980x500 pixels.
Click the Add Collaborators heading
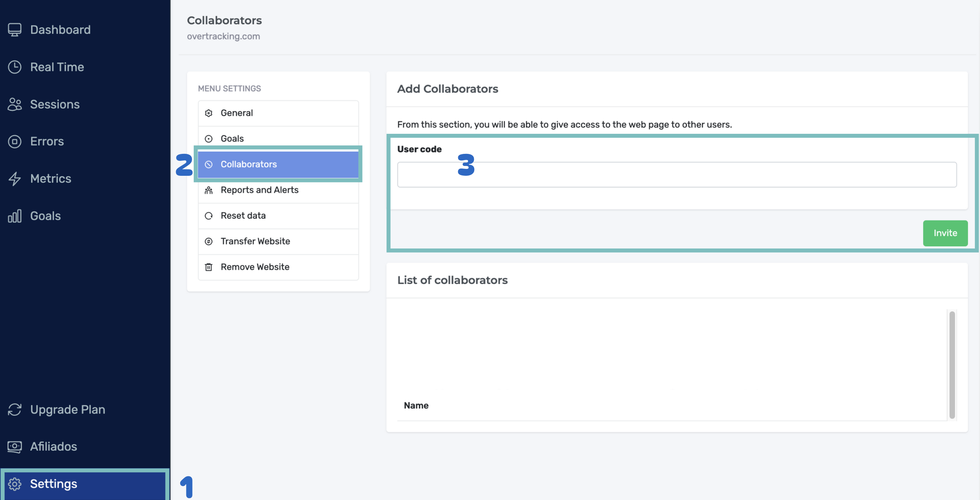pyautogui.click(x=447, y=89)
